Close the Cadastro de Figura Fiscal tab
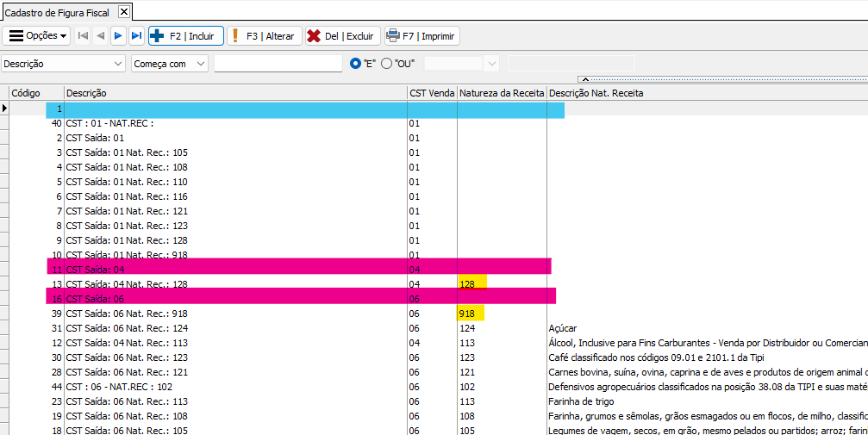 coord(123,11)
